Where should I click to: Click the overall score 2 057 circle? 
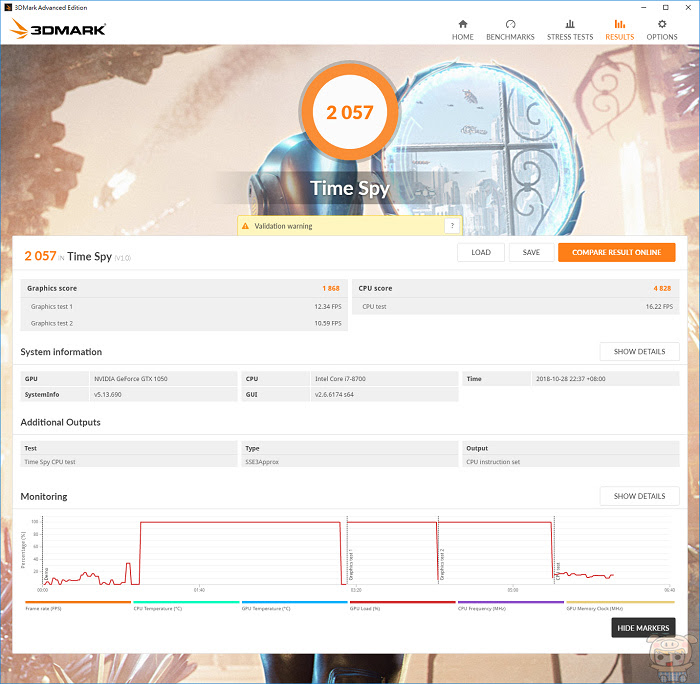pos(350,112)
